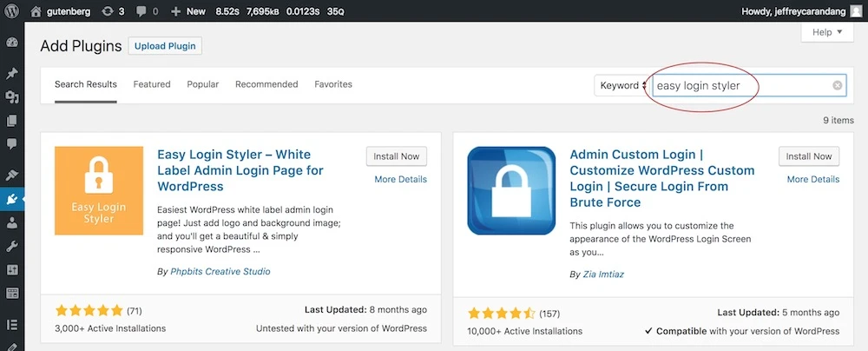Open the Keyword search type dropdown
This screenshot has height=351, width=868.
621,85
